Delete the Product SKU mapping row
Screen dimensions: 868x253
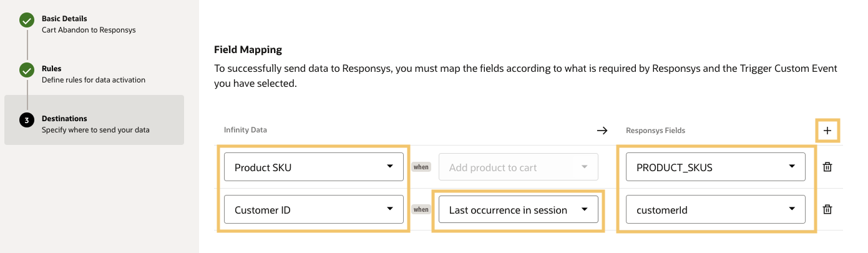click(827, 167)
